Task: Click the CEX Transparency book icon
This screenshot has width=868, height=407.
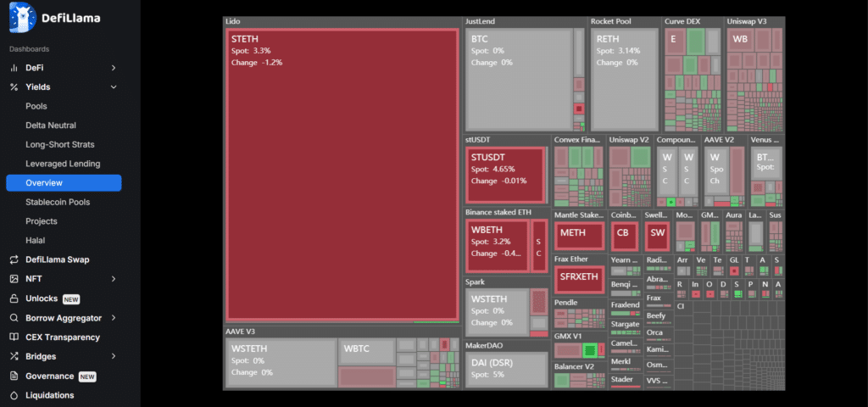Action: (14, 337)
